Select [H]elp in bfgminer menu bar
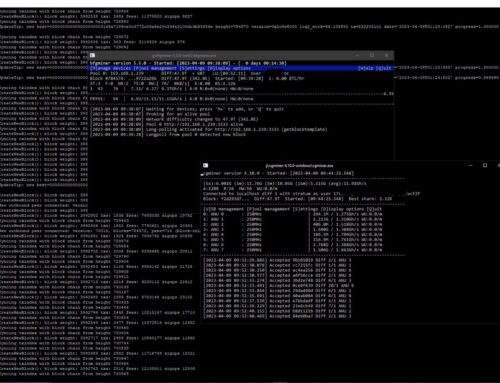 366,68
